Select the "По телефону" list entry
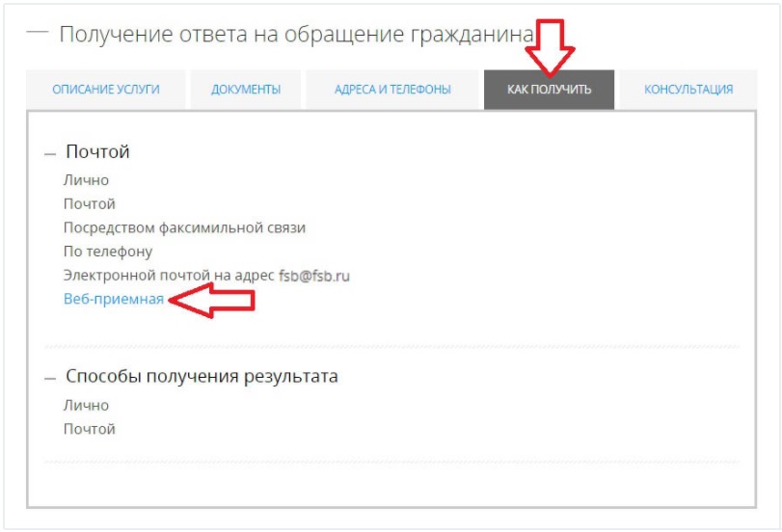Viewport: 782px width, 532px height. [108, 253]
